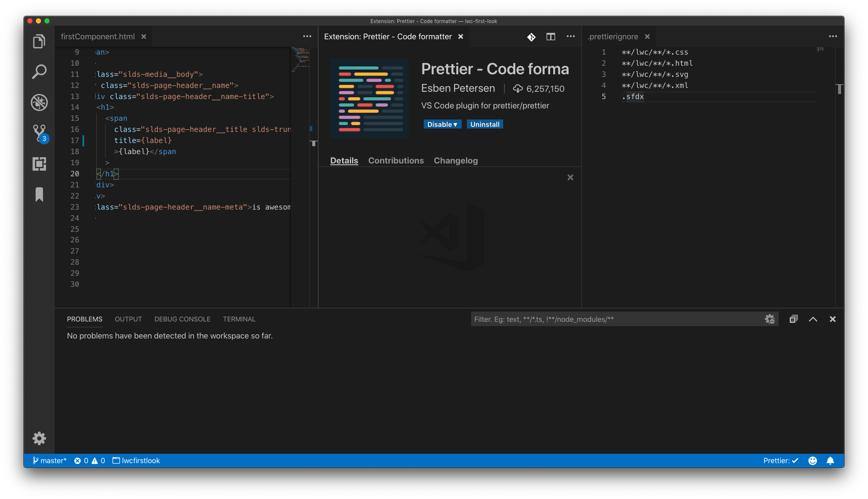The width and height of the screenshot is (868, 499).
Task: Focus the problems filter input field
Action: click(x=617, y=319)
